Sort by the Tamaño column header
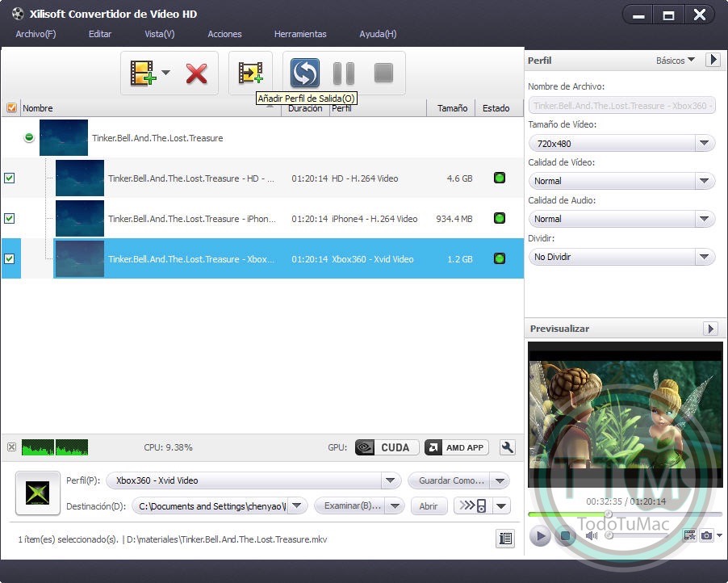This screenshot has width=728, height=583. (452, 108)
